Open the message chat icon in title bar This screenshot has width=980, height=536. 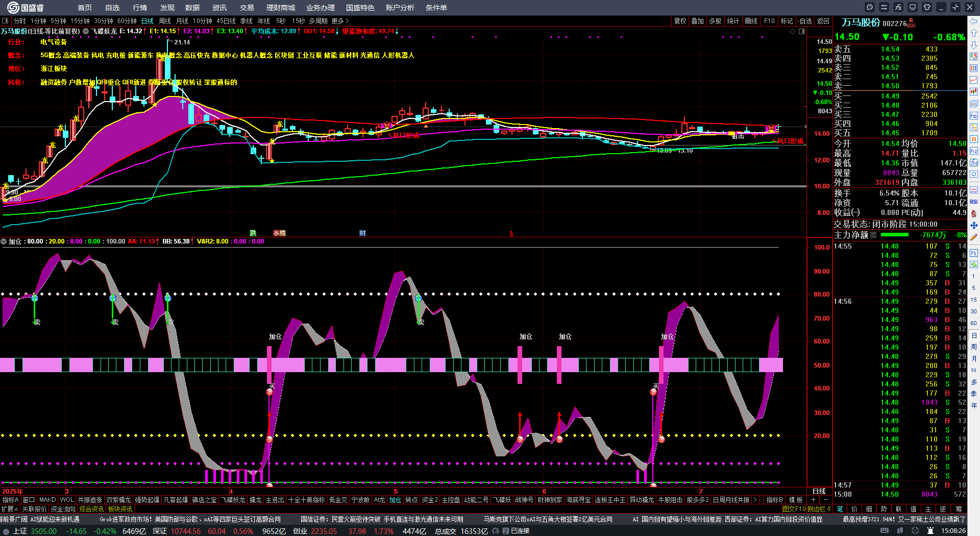coord(870,7)
